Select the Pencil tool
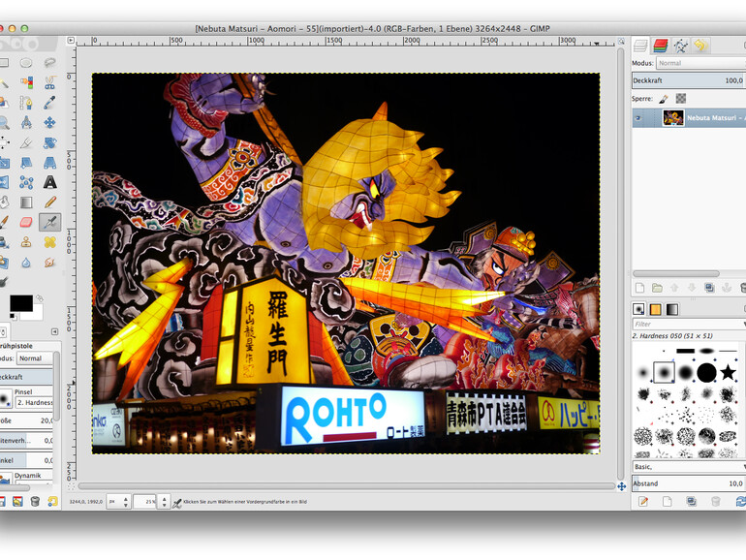 (x=49, y=202)
